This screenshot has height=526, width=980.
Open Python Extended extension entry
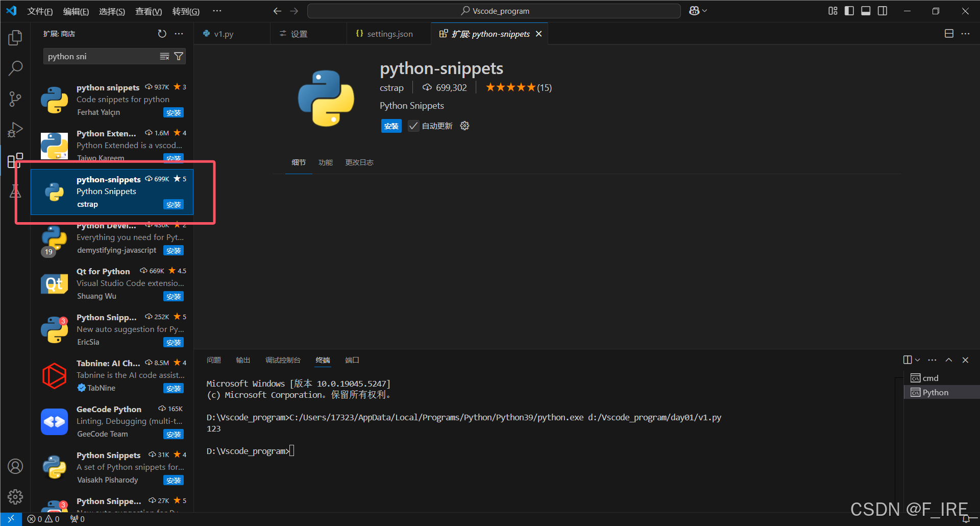[112, 146]
